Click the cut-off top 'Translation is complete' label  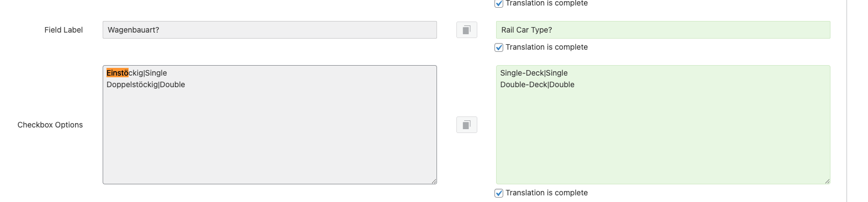pos(546,3)
